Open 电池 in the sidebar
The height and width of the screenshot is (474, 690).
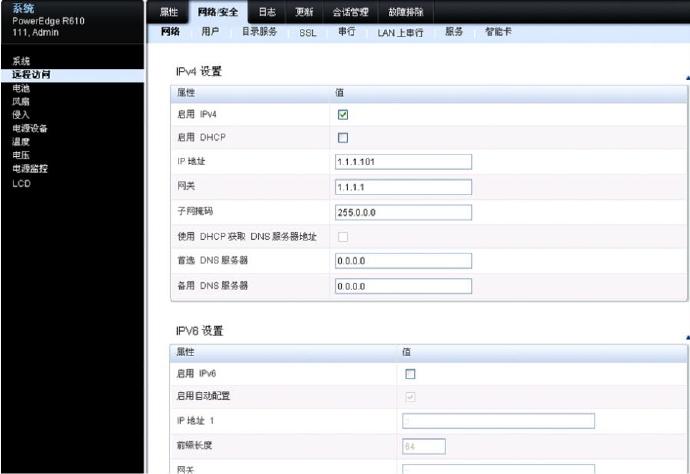point(21,88)
